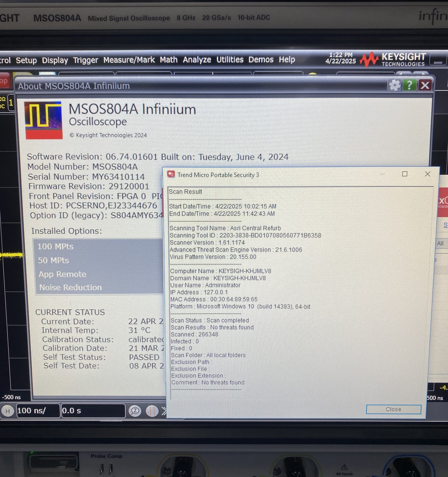This screenshot has width=448, height=477.
Task: Open the Math menu
Action: click(x=169, y=59)
